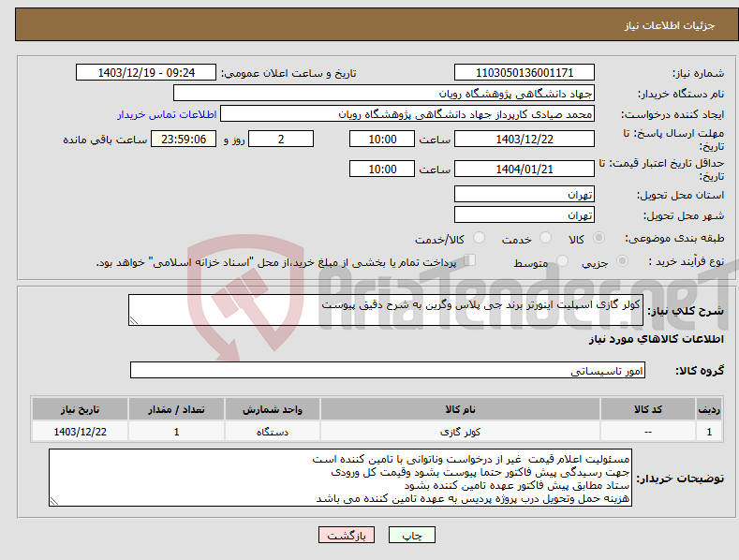Click the resize handle of شرح کلی نیاز box
The width and height of the screenshot is (739, 560).
134,320
